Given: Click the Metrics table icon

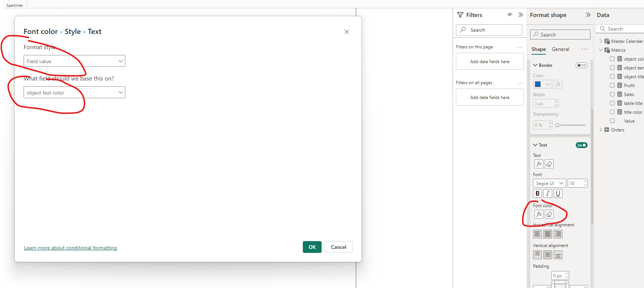Looking at the screenshot, I should pyautogui.click(x=607, y=50).
